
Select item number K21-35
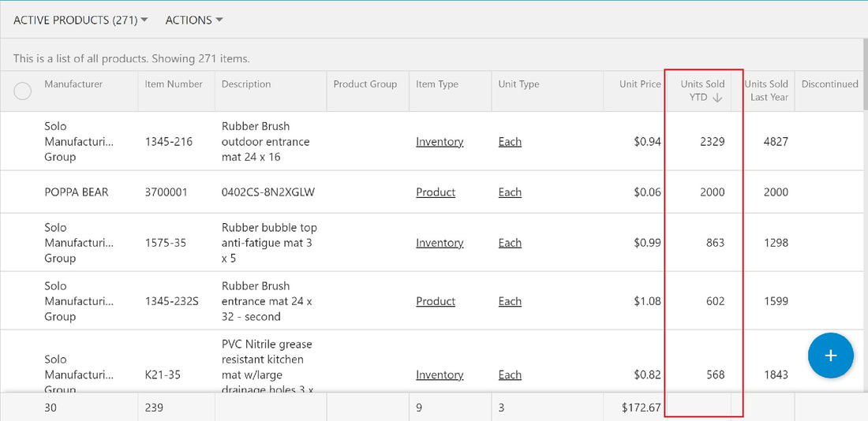163,374
